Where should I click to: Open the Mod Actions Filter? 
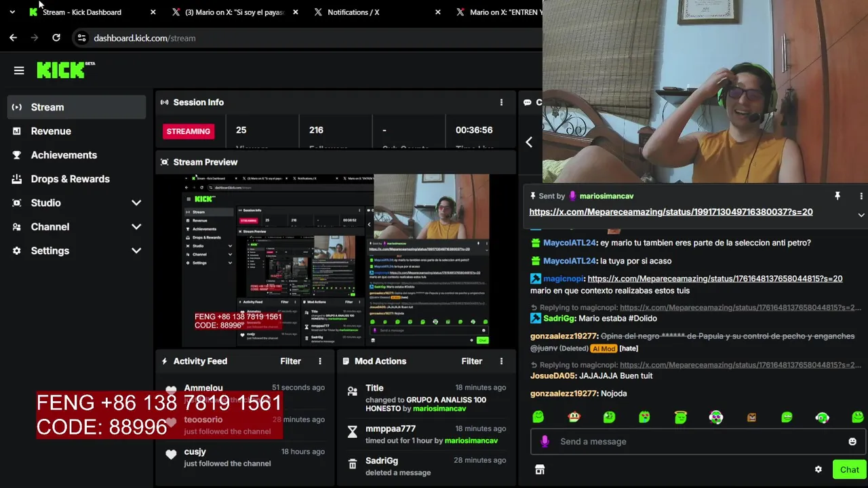pos(472,361)
